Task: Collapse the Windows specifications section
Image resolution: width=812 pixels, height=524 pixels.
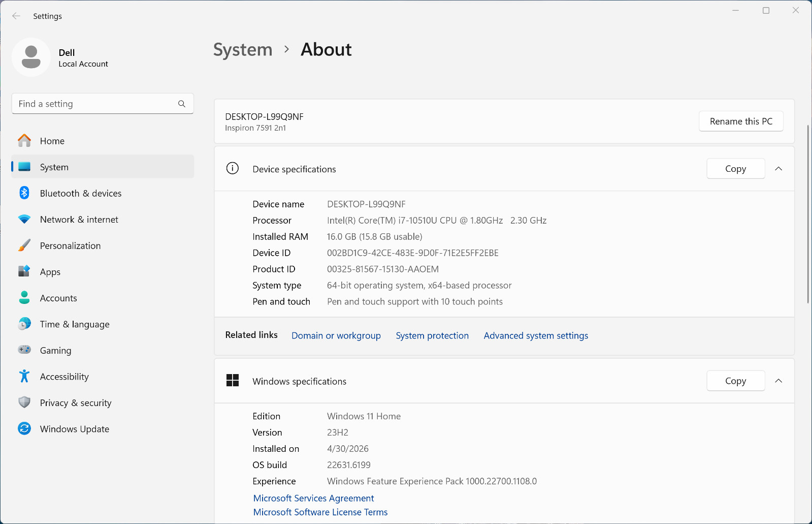Action: tap(778, 381)
